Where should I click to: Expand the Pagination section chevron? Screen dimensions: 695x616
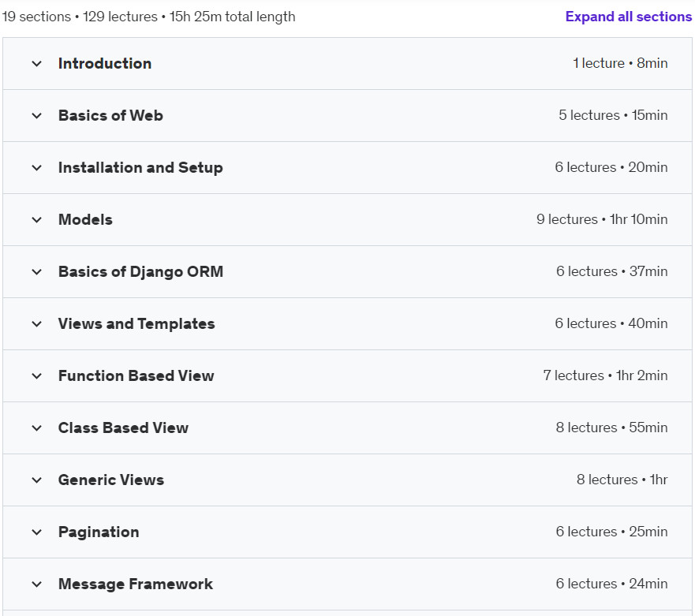coord(37,532)
